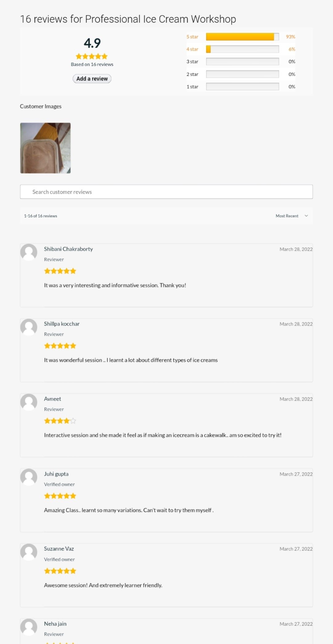This screenshot has height=644, width=333.
Task: Click Avneet's four-star rating stars
Action: coord(60,421)
